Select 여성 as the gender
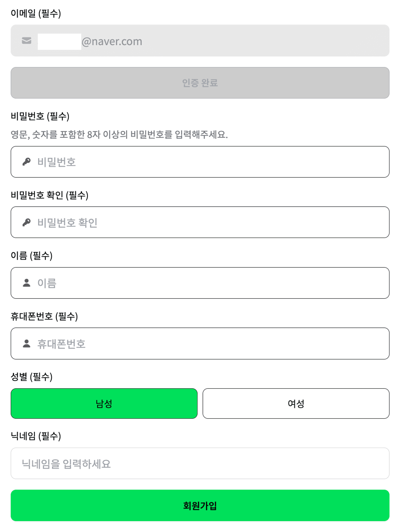Image resolution: width=400 pixels, height=532 pixels. [x=296, y=403]
